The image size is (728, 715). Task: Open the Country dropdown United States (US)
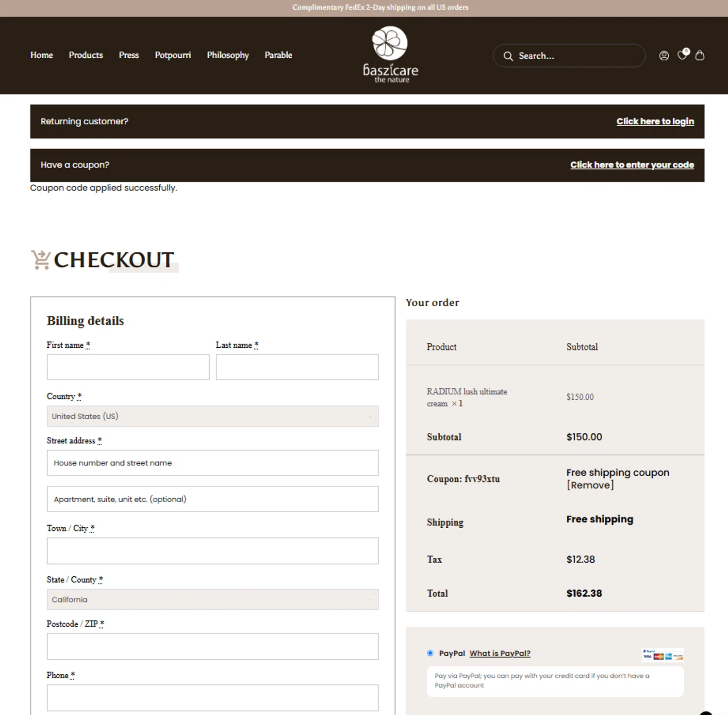click(x=213, y=416)
